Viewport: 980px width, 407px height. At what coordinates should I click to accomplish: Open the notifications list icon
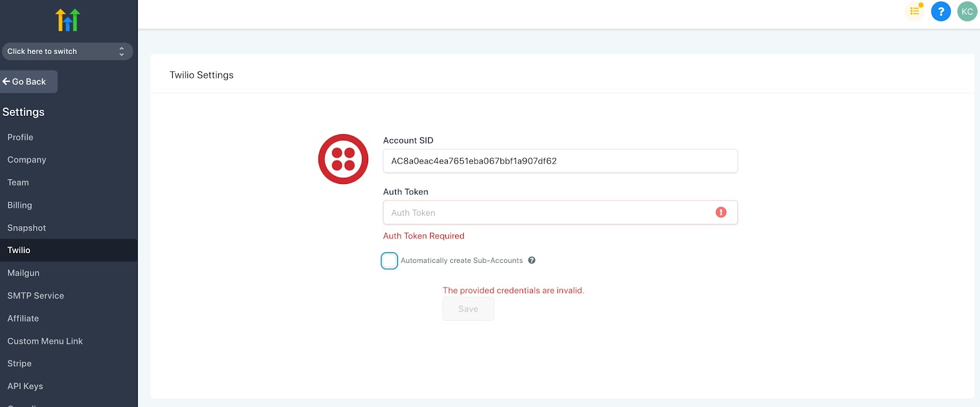914,11
